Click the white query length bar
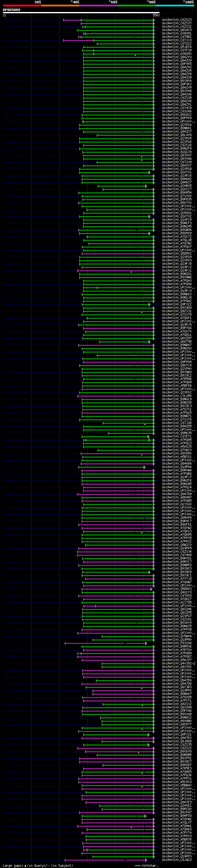Viewport: 197px width, 868px height. [x=81, y=12]
